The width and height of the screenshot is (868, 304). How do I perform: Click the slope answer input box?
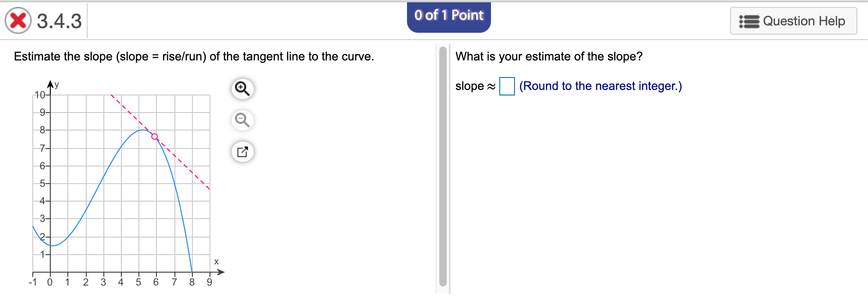point(507,86)
